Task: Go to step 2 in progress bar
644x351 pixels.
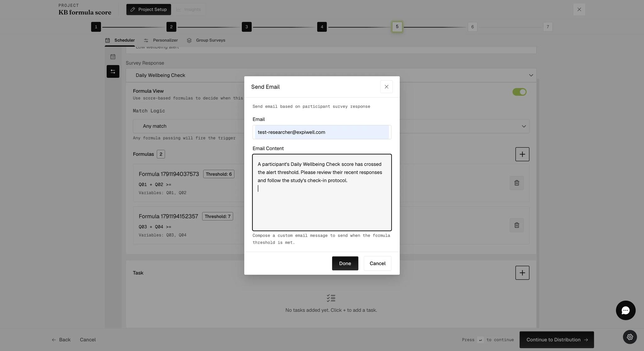Action: pos(171,27)
